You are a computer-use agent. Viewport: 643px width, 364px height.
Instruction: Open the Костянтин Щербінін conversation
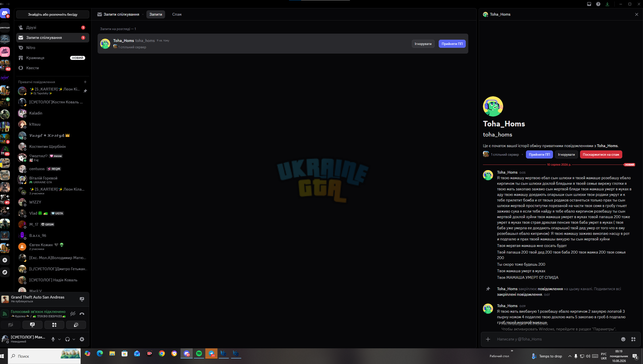click(53, 147)
